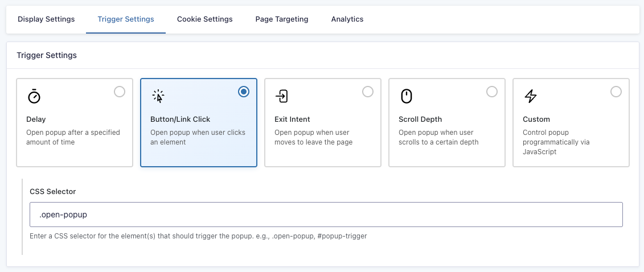Click the "Exit Intent" card title text

click(x=292, y=119)
